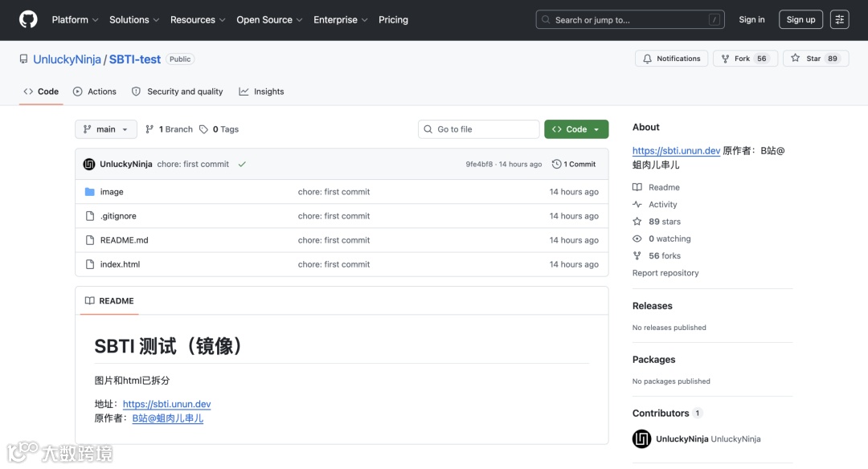Click the Sign in link
The image size is (868, 469).
[751, 19]
